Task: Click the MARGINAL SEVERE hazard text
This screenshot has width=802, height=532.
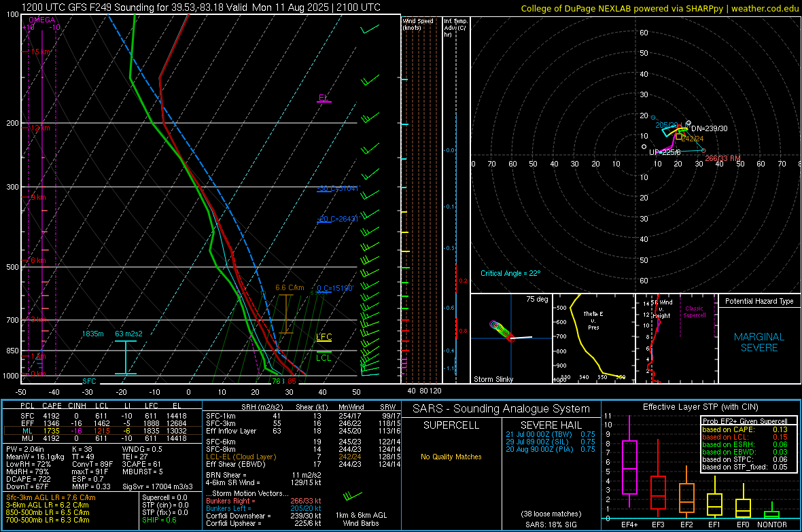Action: 759,342
